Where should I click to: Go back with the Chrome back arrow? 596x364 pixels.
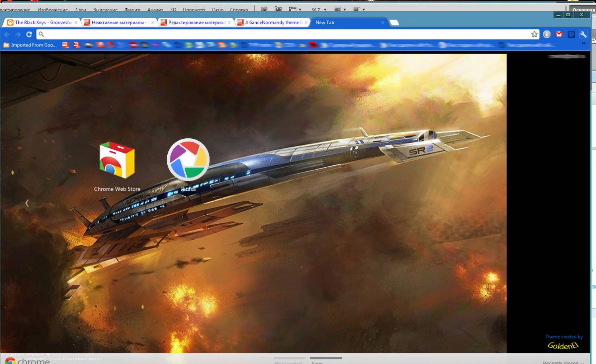(x=7, y=34)
